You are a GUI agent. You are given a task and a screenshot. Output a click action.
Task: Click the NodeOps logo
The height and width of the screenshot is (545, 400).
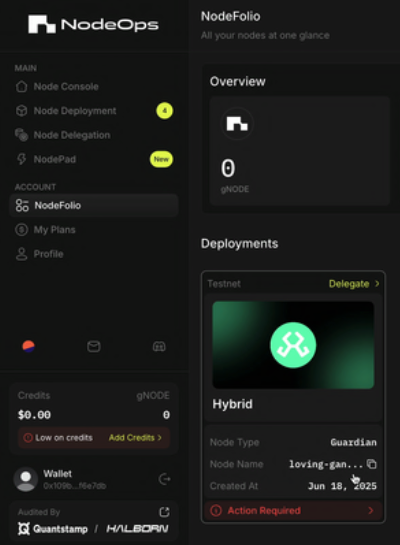click(93, 24)
